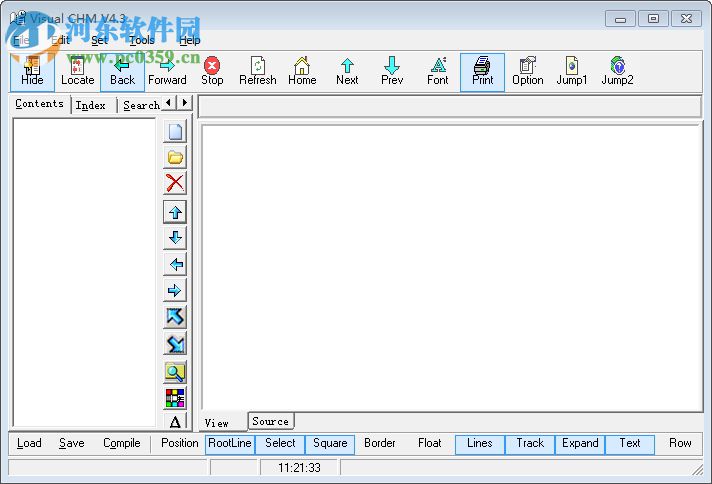Click the Jump2 toolbar icon

tap(617, 72)
